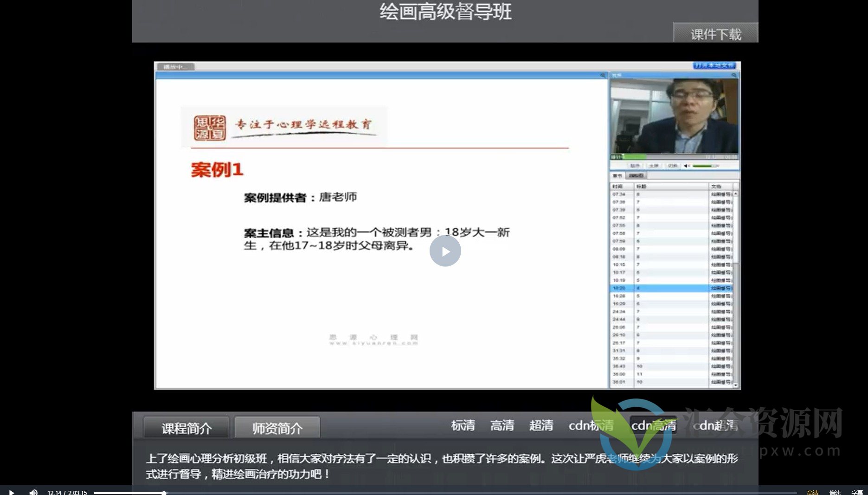This screenshot has width=868, height=495.
Task: Click the speaker icon beside the webcam volume bar
Action: tap(686, 165)
